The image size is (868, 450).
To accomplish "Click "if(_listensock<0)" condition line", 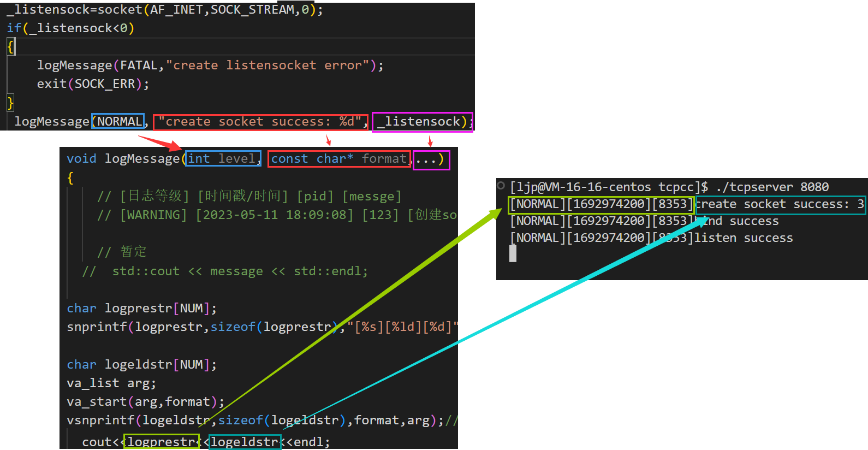I will tap(70, 28).
